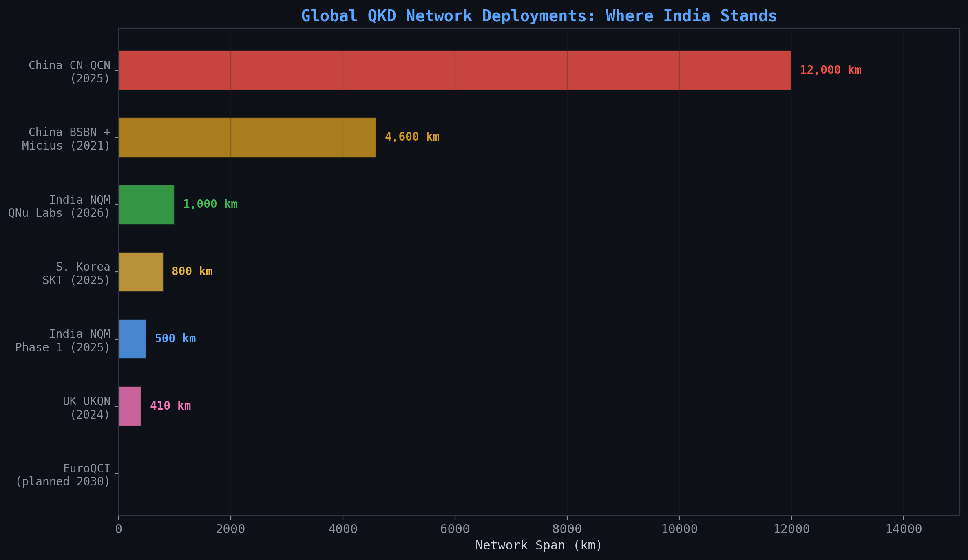The width and height of the screenshot is (968, 560).
Task: Click the 'India NQM Phase 1 (2025)' axis label
Action: pyautogui.click(x=63, y=341)
